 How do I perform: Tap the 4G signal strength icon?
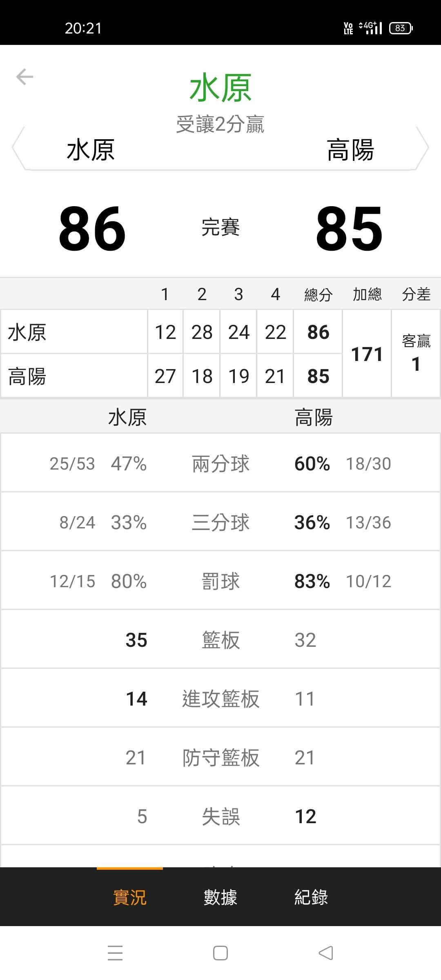click(x=370, y=28)
